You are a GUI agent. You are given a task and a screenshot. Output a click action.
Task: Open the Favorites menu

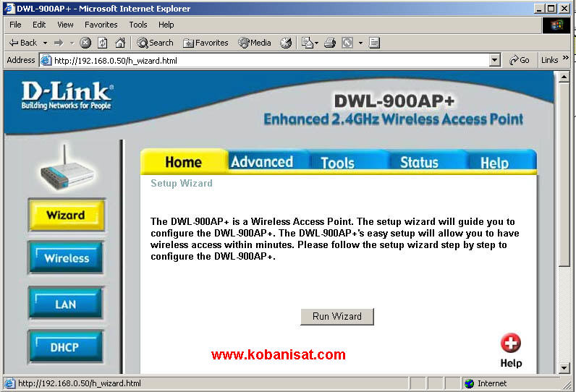pyautogui.click(x=101, y=25)
